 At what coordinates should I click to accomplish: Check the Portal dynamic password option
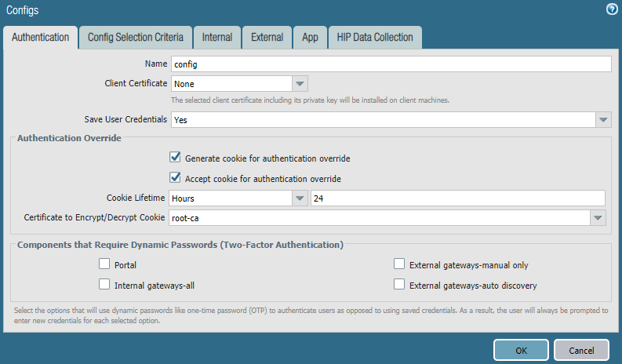(x=105, y=265)
